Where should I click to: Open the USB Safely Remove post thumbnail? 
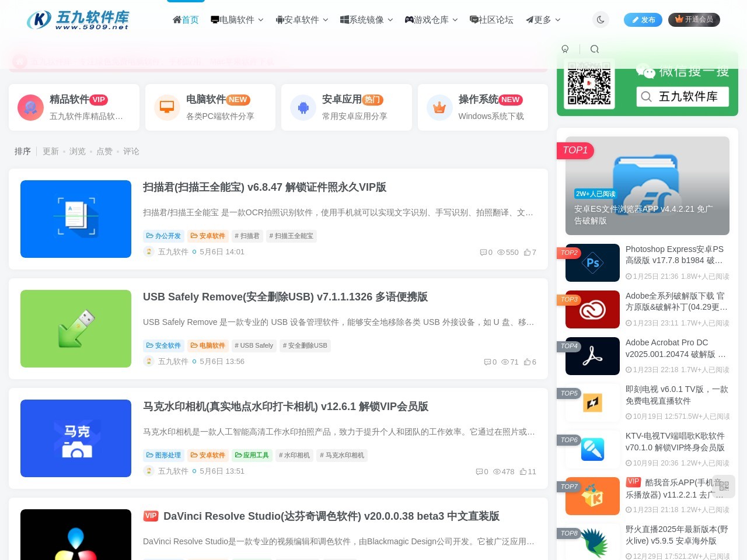point(76,328)
